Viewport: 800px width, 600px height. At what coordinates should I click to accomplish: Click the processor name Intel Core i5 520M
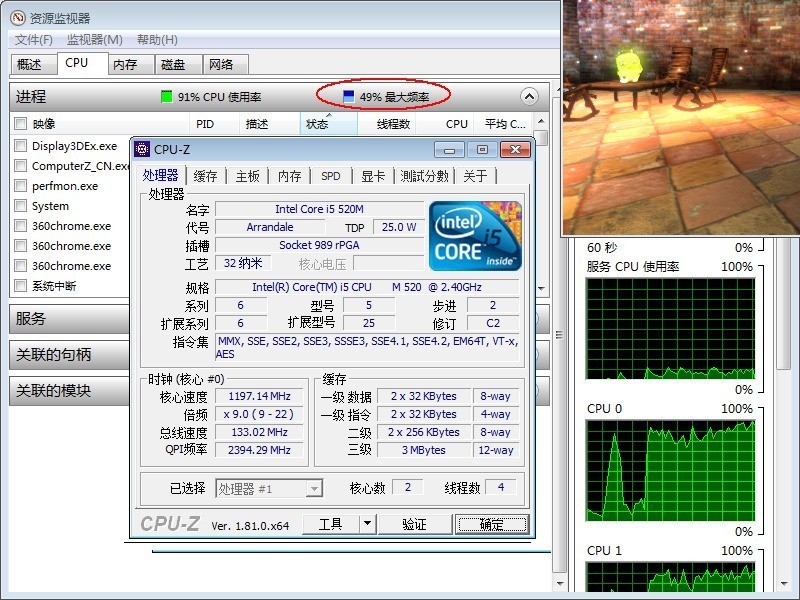319,209
